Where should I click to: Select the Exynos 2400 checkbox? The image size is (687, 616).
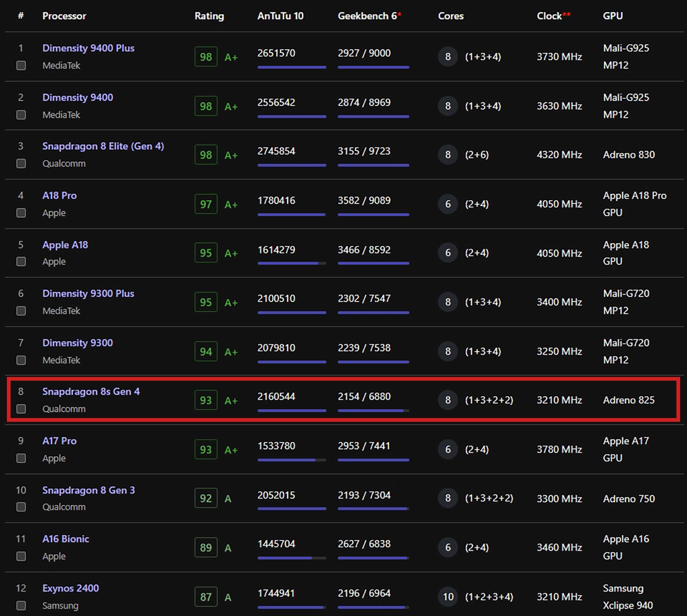tap(21, 605)
